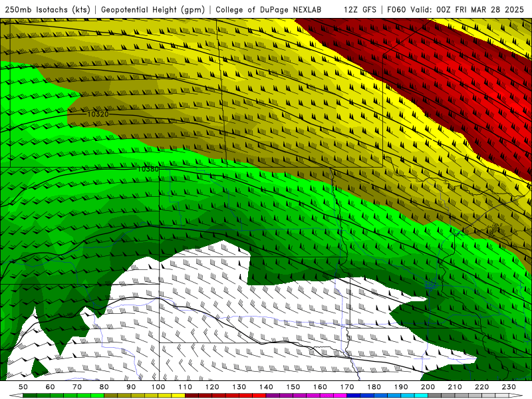Click the dark blue legend swatch at 170
The height and width of the screenshot is (399, 532).
(x=354, y=396)
